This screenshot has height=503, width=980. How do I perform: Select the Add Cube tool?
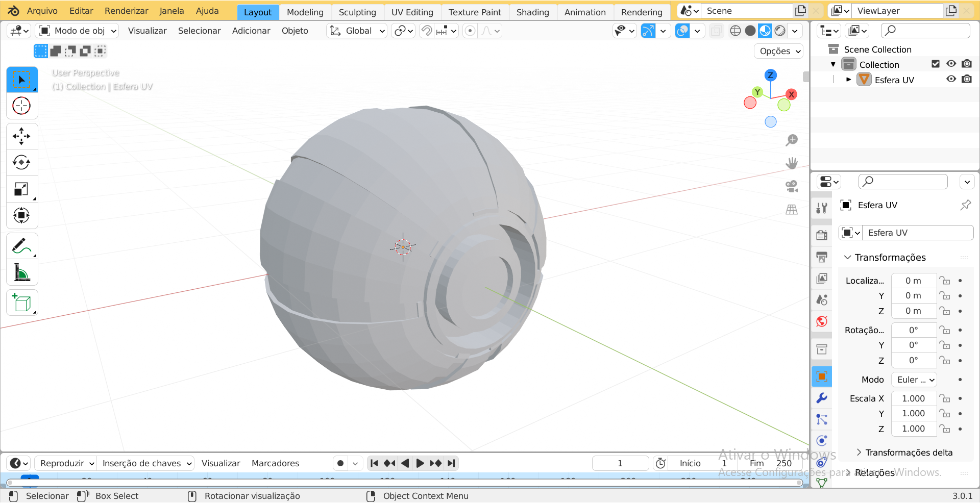[21, 303]
